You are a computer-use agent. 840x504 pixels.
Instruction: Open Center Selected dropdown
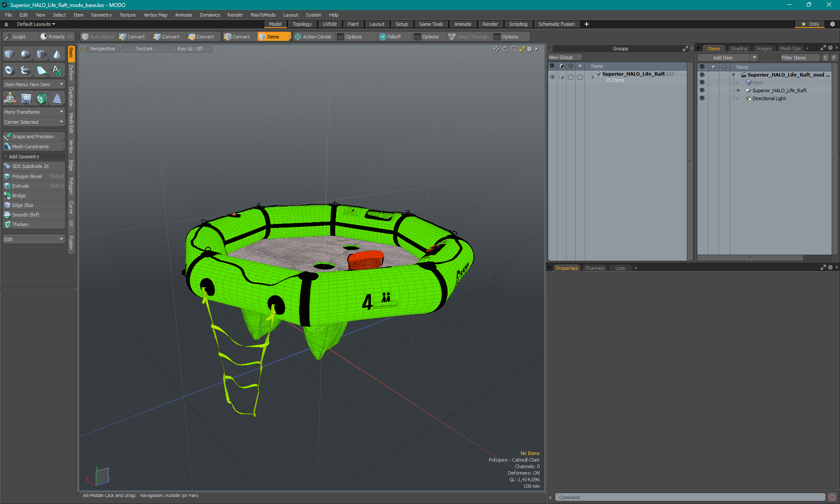[34, 122]
